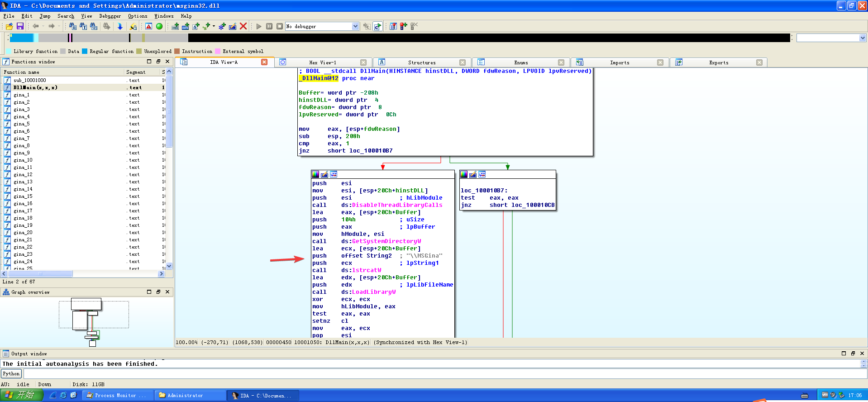Switch to the Enums tab
This screenshot has height=402, width=868.
(521, 62)
